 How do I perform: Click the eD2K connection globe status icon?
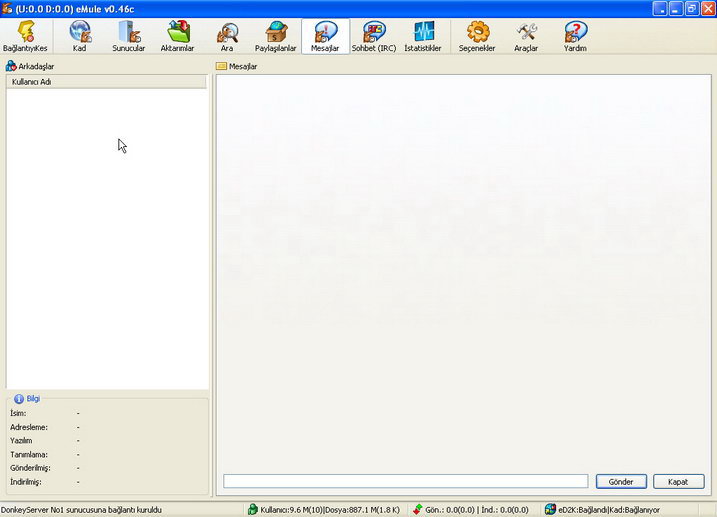[x=550, y=509]
